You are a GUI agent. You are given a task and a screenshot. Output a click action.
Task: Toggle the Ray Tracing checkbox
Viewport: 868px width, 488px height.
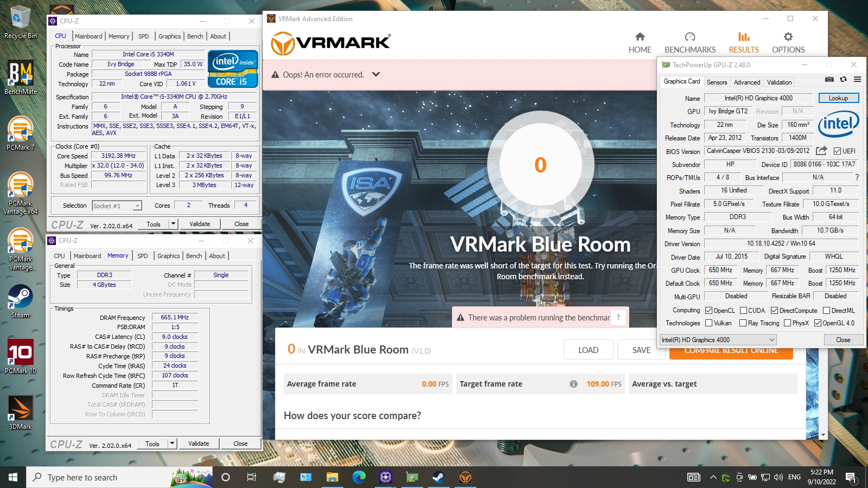(743, 323)
